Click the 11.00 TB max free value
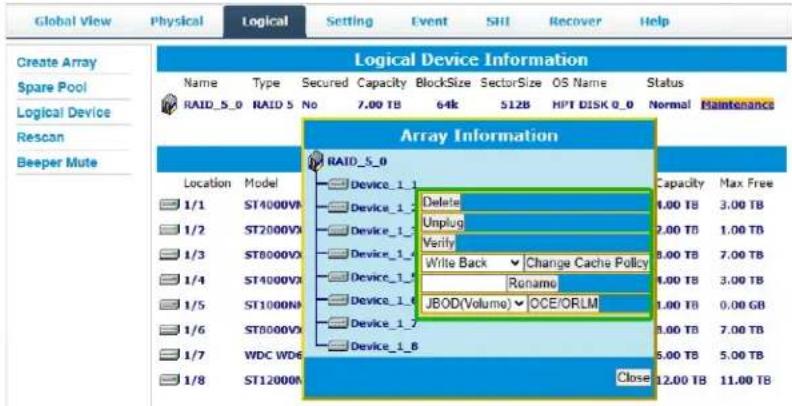This screenshot has width=792, height=406. (745, 380)
